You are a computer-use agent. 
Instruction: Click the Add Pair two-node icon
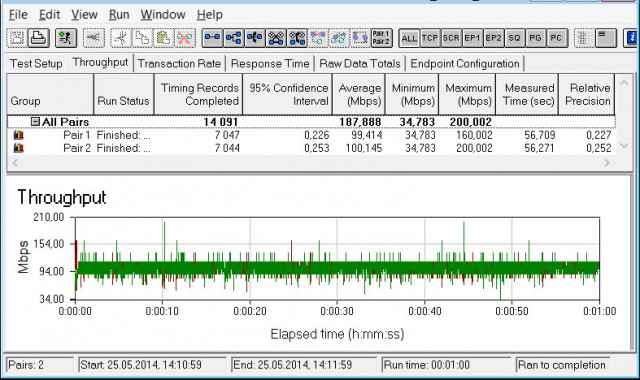coord(212,38)
